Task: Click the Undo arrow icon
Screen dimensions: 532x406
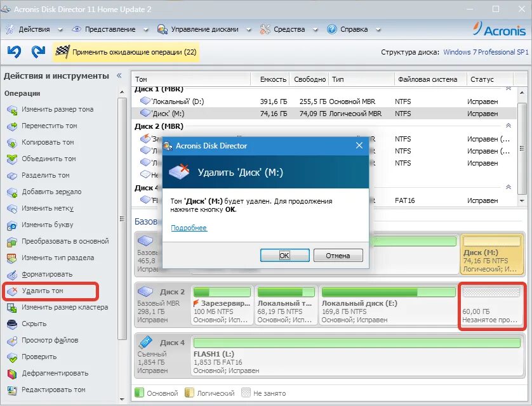Action: pyautogui.click(x=14, y=52)
